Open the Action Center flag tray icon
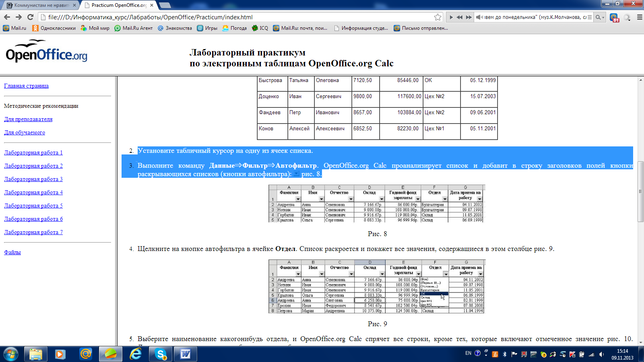This screenshot has width=644, height=362. click(514, 354)
